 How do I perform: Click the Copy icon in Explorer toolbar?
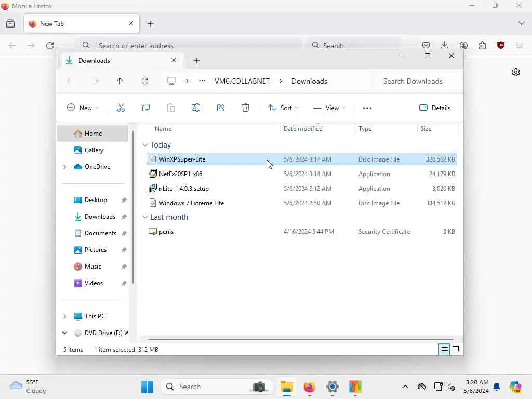pos(146,108)
